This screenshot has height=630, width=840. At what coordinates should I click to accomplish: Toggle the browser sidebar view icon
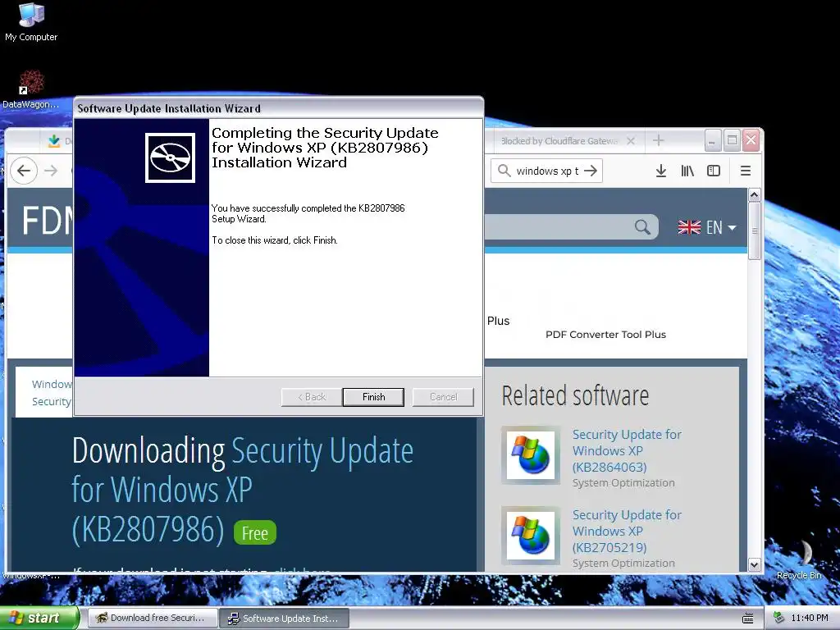[x=714, y=171]
